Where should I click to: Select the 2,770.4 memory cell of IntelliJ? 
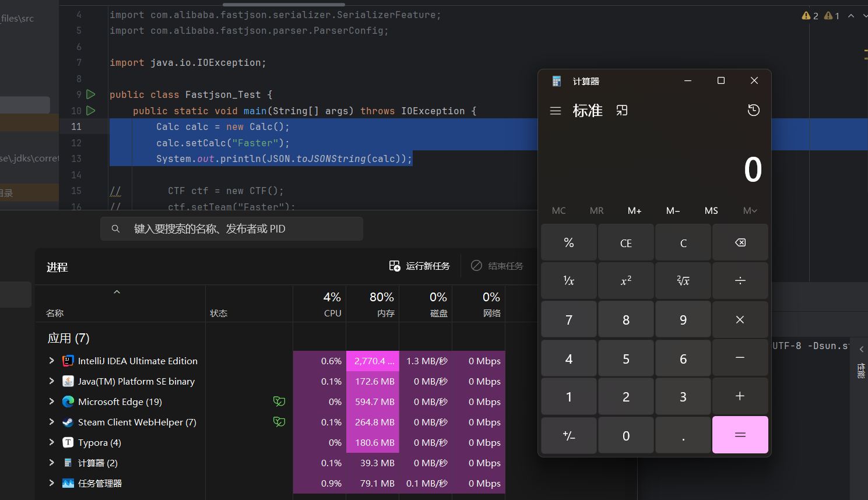[x=372, y=361]
